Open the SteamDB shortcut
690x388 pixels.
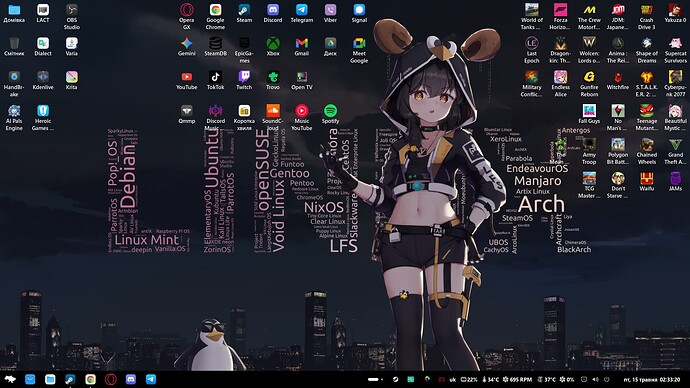[215, 47]
